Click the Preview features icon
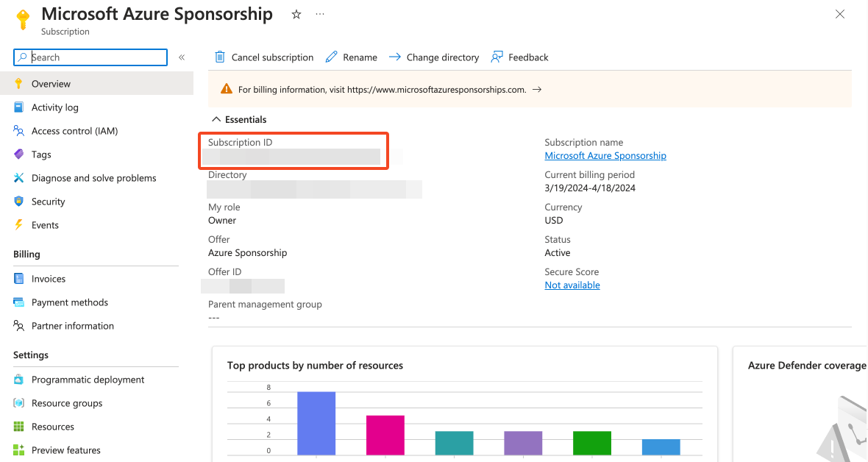The width and height of the screenshot is (868, 462). pyautogui.click(x=19, y=449)
